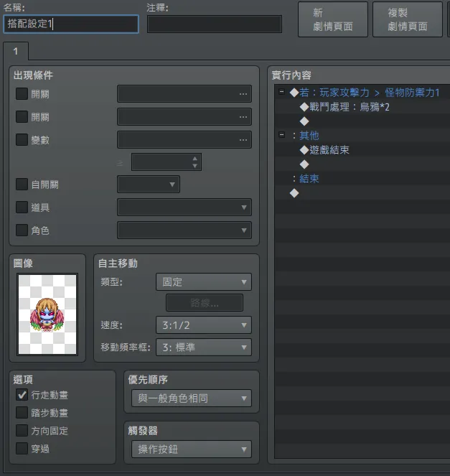Image resolution: width=450 pixels, height=476 pixels.
Task: Select the event character image thumbnail
Action: pos(47,314)
